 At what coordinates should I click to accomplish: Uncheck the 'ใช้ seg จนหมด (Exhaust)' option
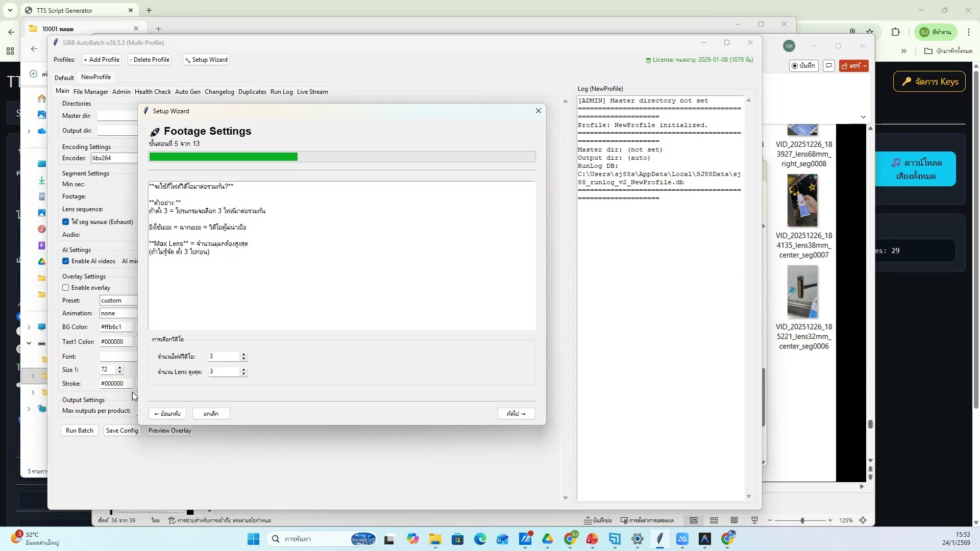point(66,221)
